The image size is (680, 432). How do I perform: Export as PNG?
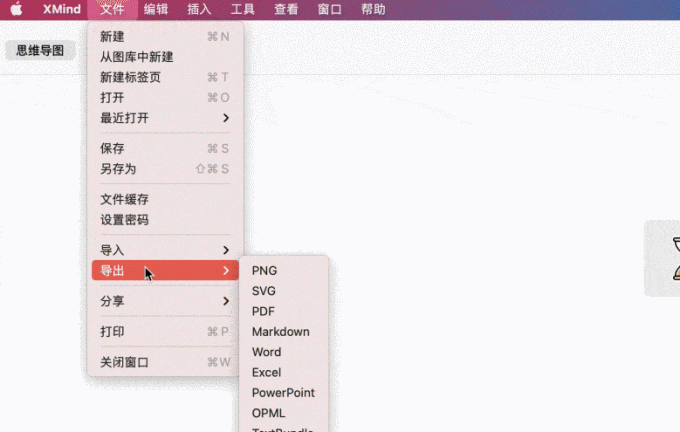(x=284, y=271)
